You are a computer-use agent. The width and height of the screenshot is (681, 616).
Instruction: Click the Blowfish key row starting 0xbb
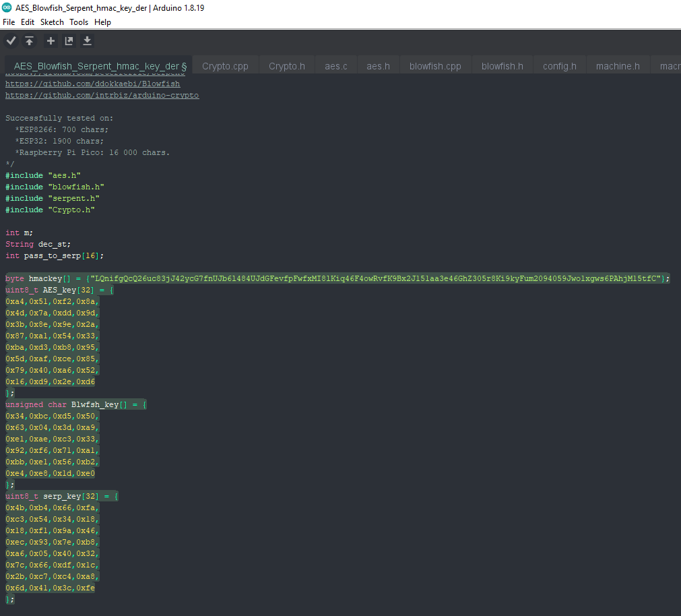52,462
